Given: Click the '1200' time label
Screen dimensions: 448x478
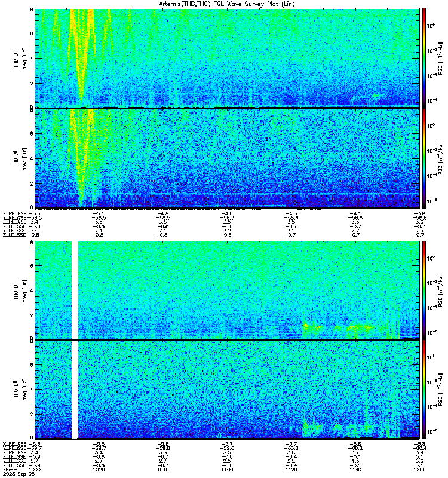Looking at the screenshot, I should tap(420, 470).
